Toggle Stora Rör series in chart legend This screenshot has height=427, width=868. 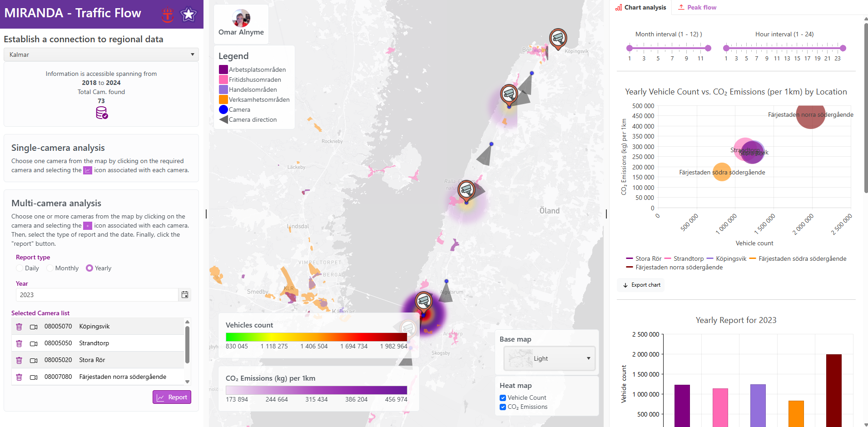point(644,258)
